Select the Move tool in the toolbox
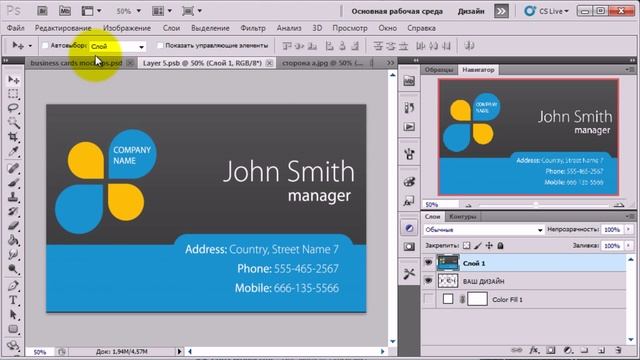 tap(13, 80)
